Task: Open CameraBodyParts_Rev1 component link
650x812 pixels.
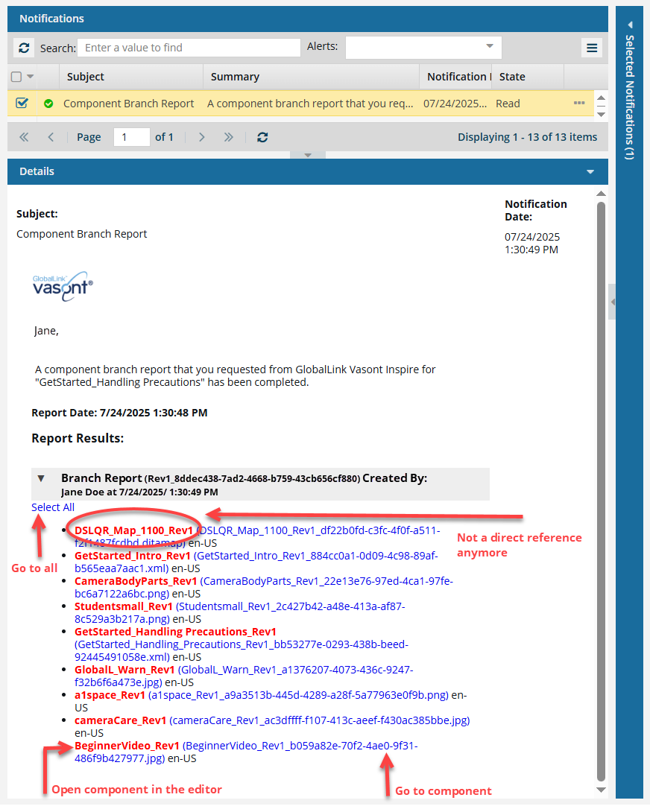Action: click(x=136, y=582)
